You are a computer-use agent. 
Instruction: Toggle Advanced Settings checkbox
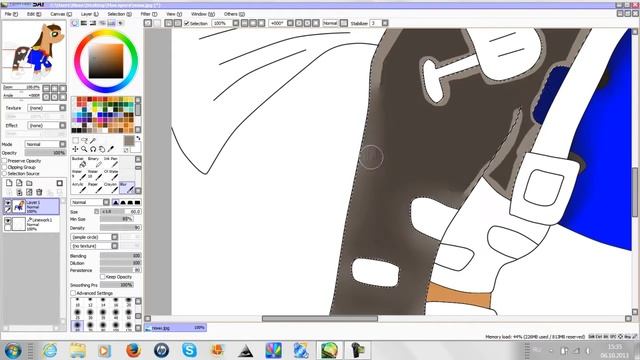point(73,293)
